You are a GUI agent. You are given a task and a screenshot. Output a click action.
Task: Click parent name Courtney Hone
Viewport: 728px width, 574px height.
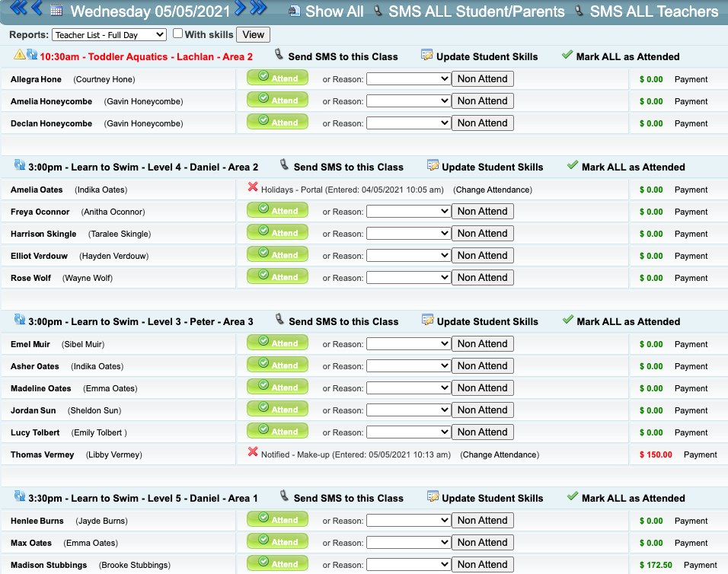pos(104,79)
